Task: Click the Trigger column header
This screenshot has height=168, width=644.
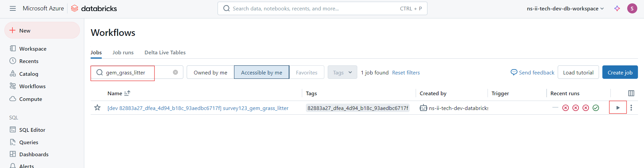Action: pos(500,93)
